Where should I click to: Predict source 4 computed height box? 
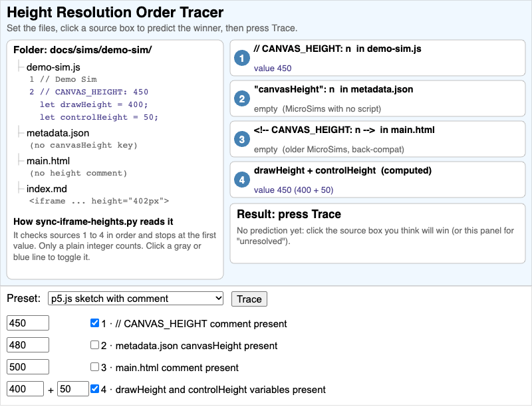(x=378, y=180)
